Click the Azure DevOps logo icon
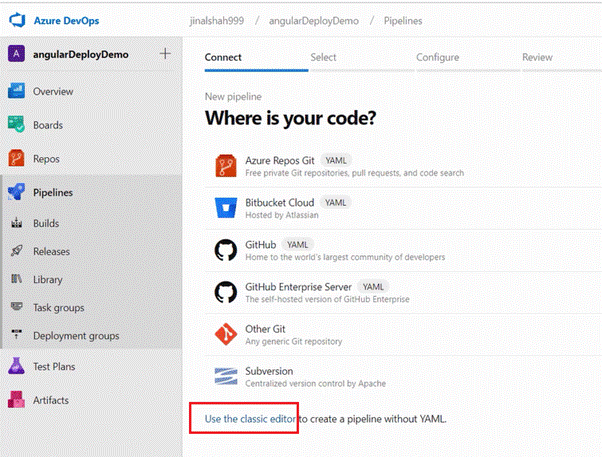The height and width of the screenshot is (457, 602). pyautogui.click(x=17, y=20)
